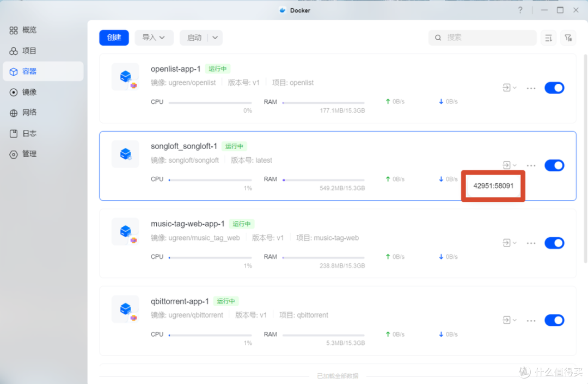Viewport: 588px width, 384px height.
Task: Click the blue 创建 button
Action: pos(114,38)
